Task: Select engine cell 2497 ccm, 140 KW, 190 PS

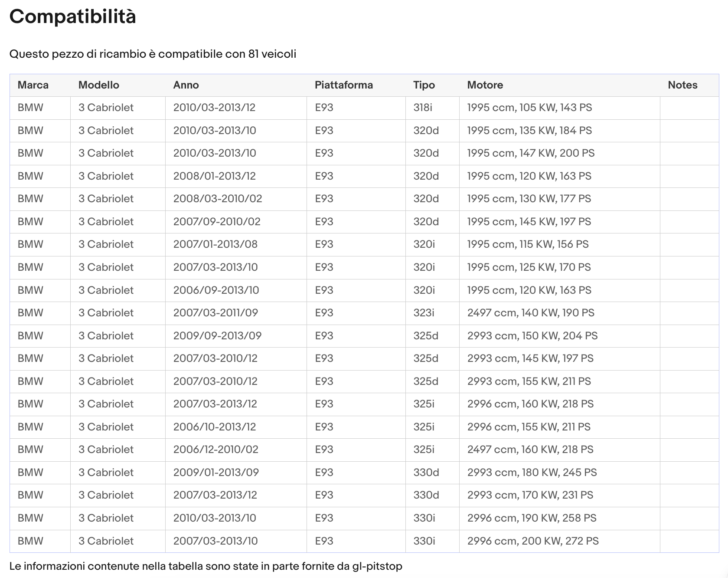Action: 559,313
